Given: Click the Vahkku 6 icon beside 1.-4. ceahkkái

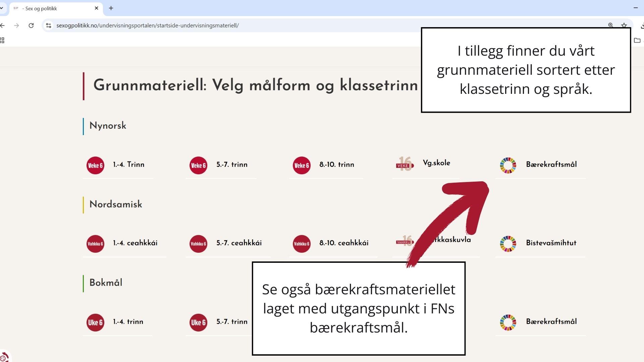Looking at the screenshot, I should coord(95,244).
